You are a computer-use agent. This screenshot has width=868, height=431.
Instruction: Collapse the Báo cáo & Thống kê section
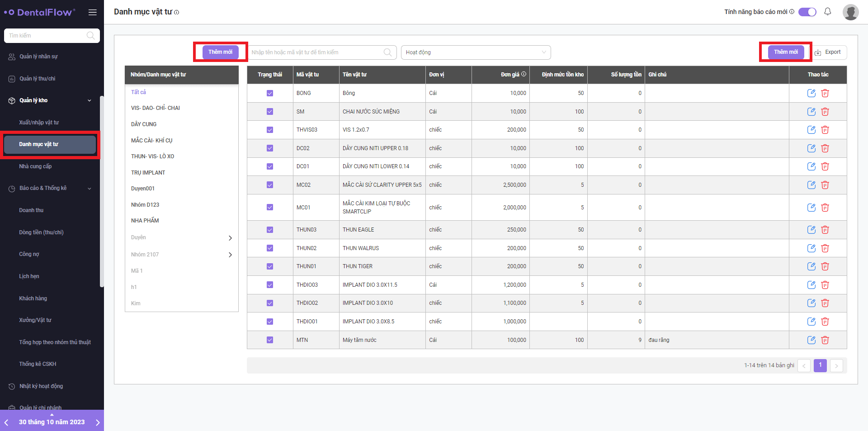point(90,188)
